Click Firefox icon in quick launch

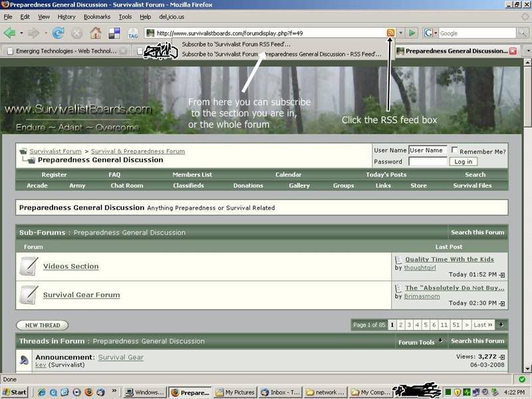pyautogui.click(x=89, y=392)
